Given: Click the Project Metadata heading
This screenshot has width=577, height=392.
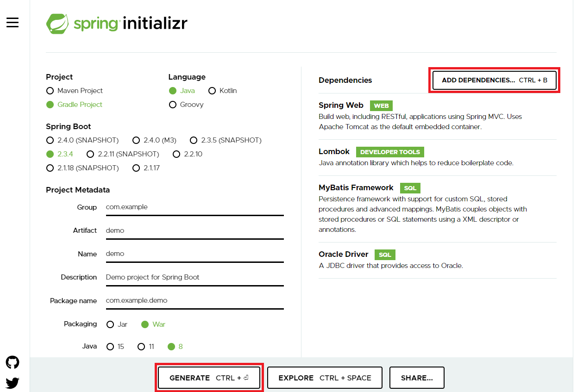Looking at the screenshot, I should click(78, 190).
